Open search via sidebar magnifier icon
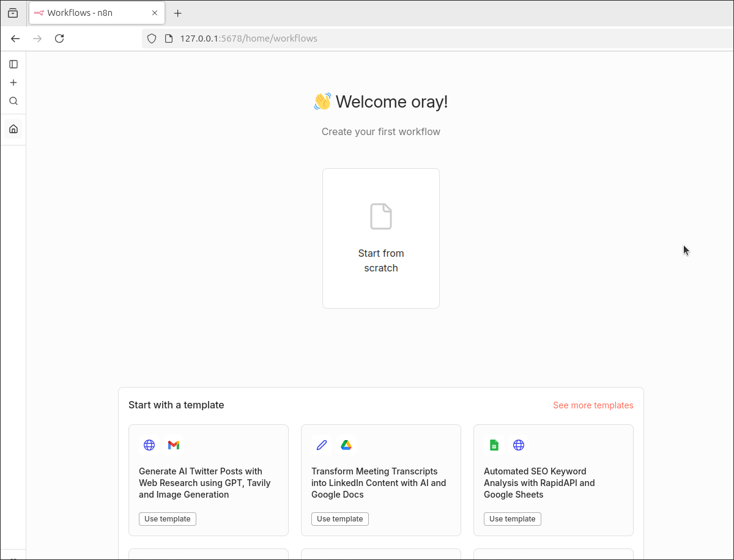This screenshot has width=734, height=560. (x=13, y=101)
